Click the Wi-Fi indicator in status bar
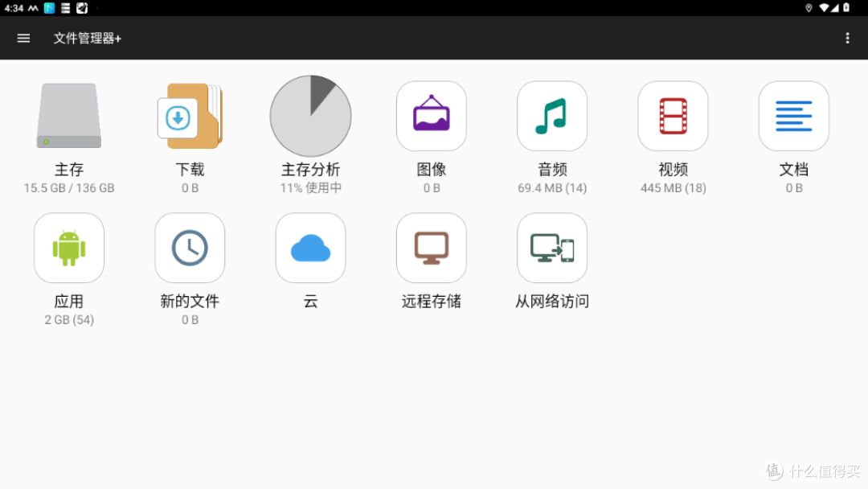Screen dimensions: 868x489 point(824,8)
